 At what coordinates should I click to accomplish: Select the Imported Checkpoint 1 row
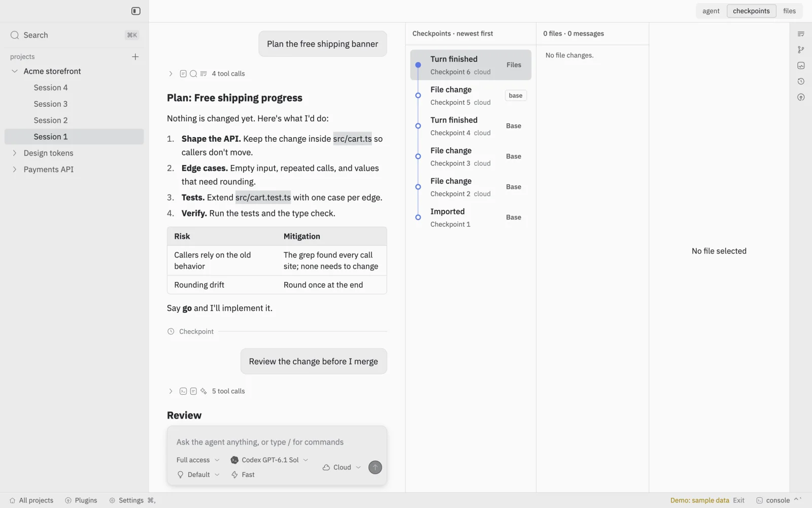pos(470,217)
